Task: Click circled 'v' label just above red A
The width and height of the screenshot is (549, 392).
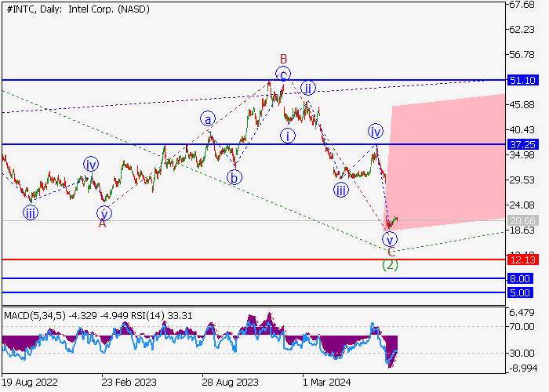Action: pos(104,213)
